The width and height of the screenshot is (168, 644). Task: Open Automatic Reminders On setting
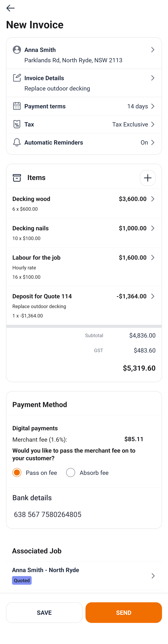coord(147,142)
